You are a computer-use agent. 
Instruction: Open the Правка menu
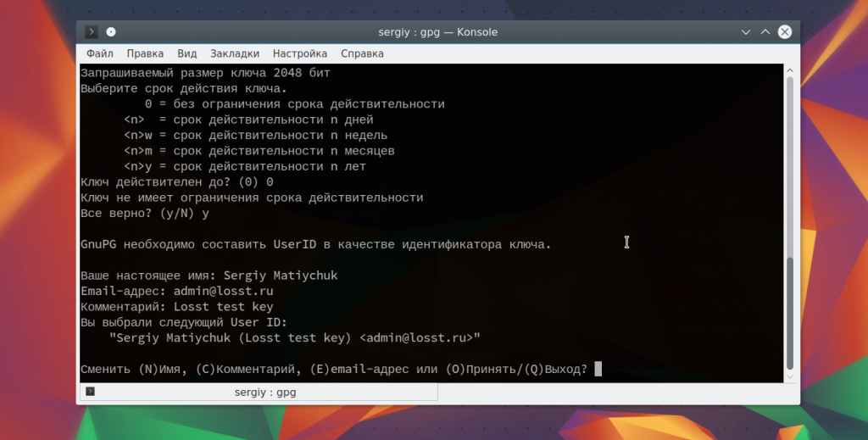tap(144, 53)
